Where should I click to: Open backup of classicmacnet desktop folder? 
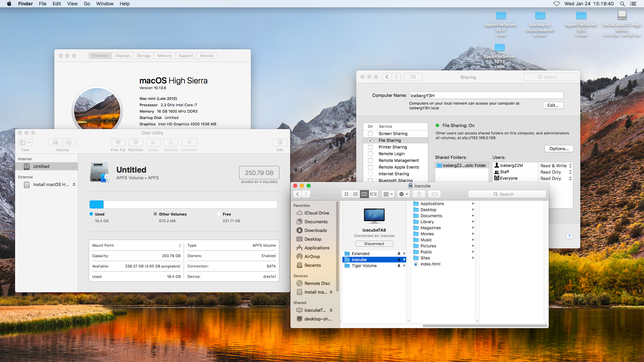coord(540,24)
